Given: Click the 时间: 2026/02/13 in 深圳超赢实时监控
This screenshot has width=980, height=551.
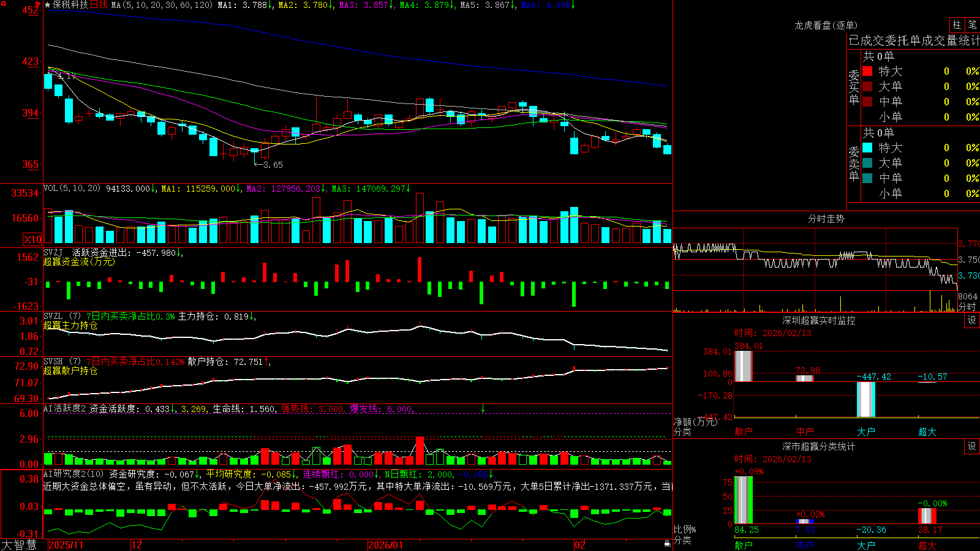Looking at the screenshot, I should pos(773,333).
